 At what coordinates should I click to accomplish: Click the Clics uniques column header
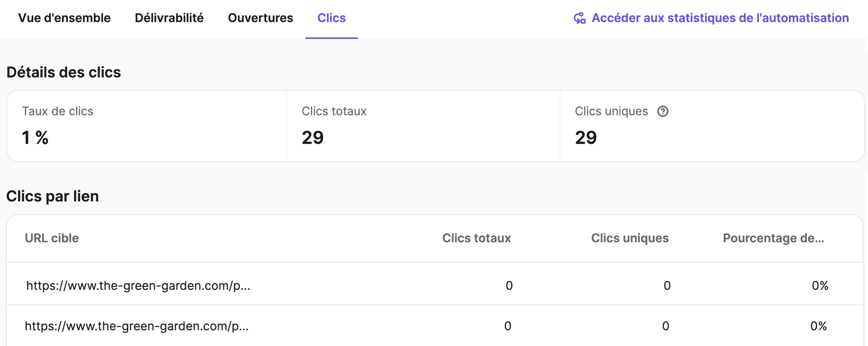coord(630,238)
